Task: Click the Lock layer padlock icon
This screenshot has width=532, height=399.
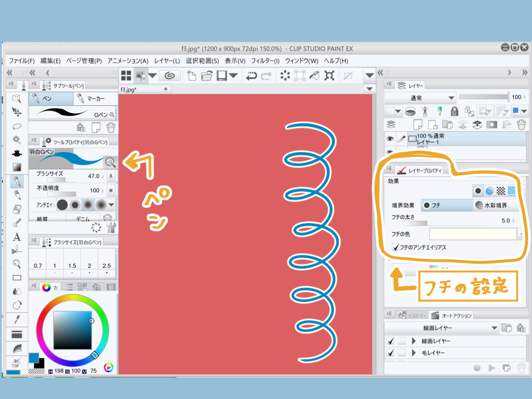Action: point(454,110)
